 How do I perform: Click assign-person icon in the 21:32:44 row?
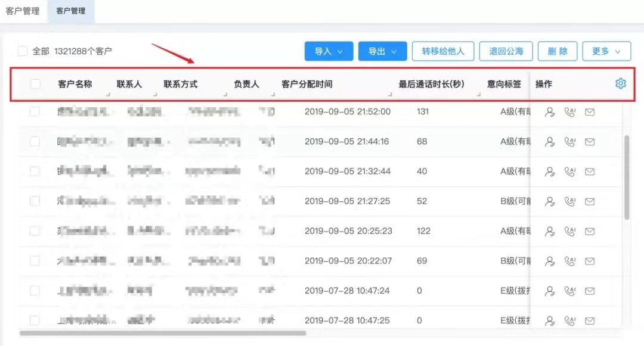click(550, 172)
